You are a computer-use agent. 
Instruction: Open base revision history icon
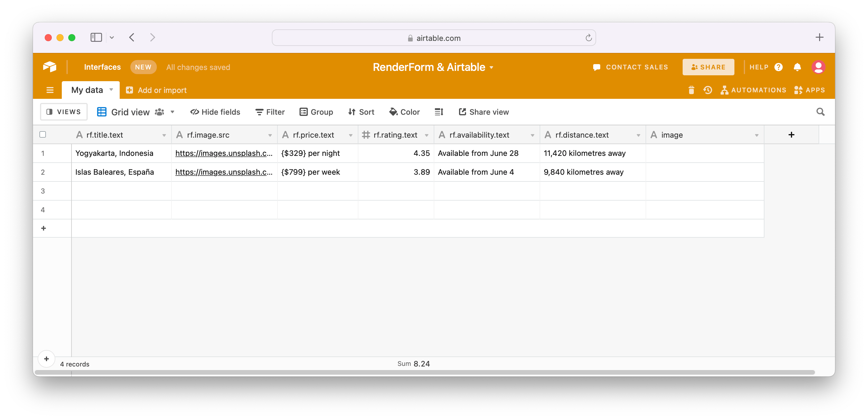pos(707,90)
